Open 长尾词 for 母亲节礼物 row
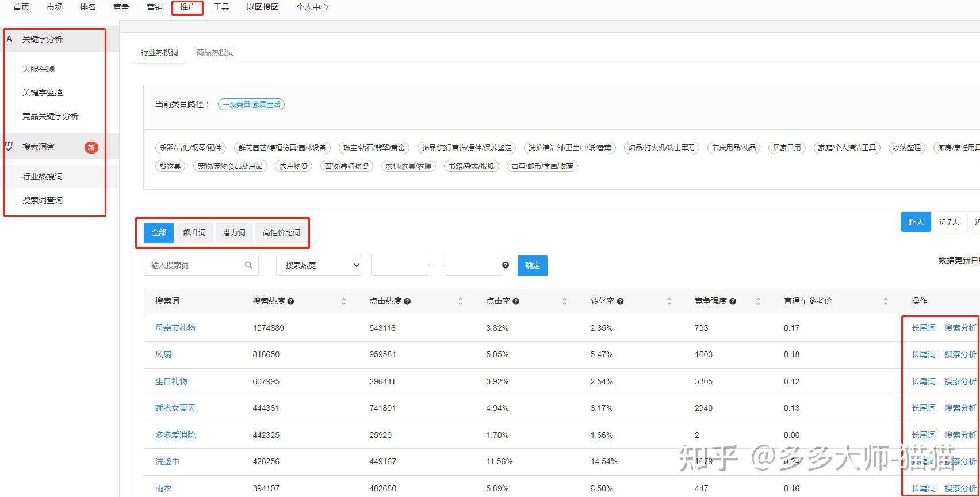This screenshot has width=980, height=497. (923, 328)
